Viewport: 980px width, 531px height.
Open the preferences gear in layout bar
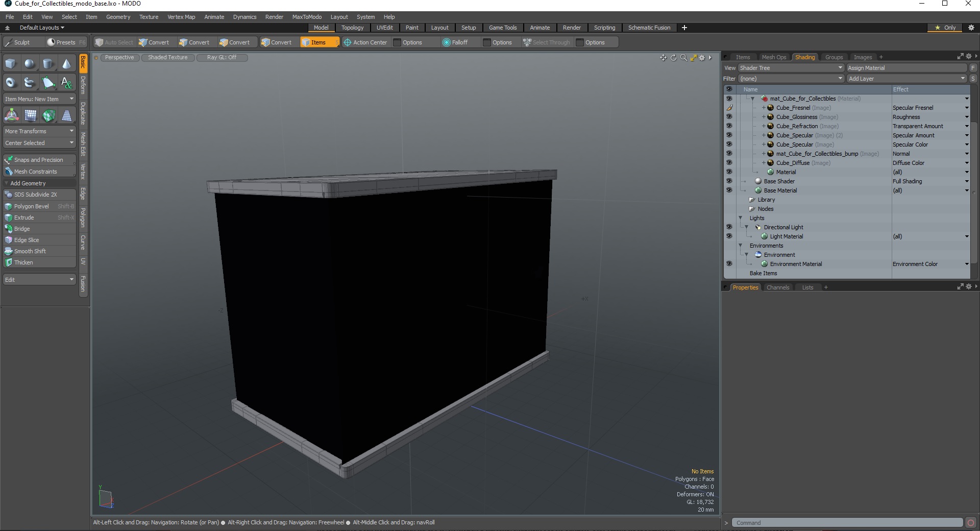(971, 28)
